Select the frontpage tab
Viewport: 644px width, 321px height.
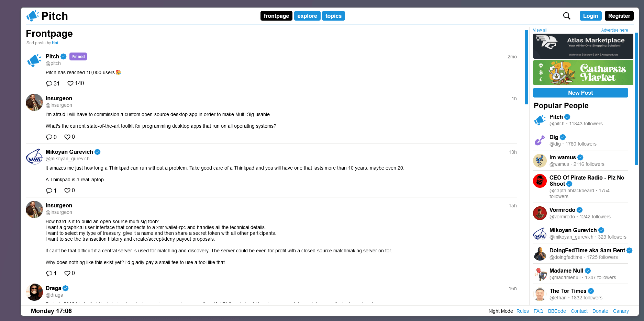[276, 16]
